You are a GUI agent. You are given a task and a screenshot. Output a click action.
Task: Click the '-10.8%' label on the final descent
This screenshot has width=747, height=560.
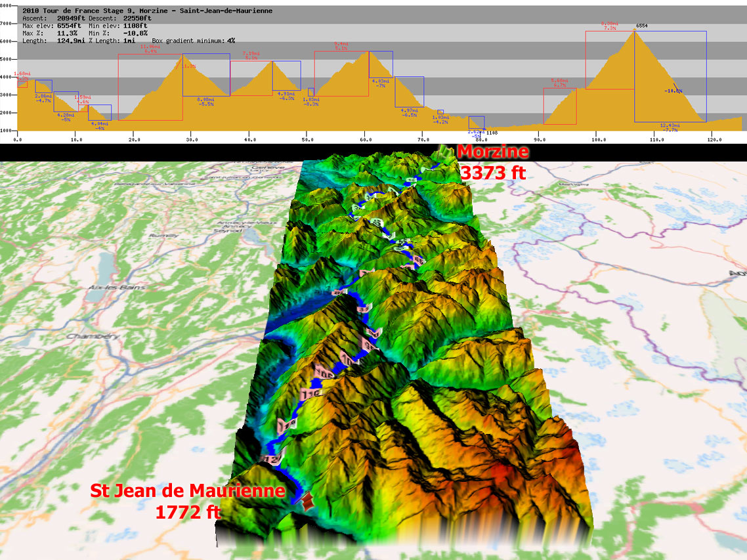673,91
